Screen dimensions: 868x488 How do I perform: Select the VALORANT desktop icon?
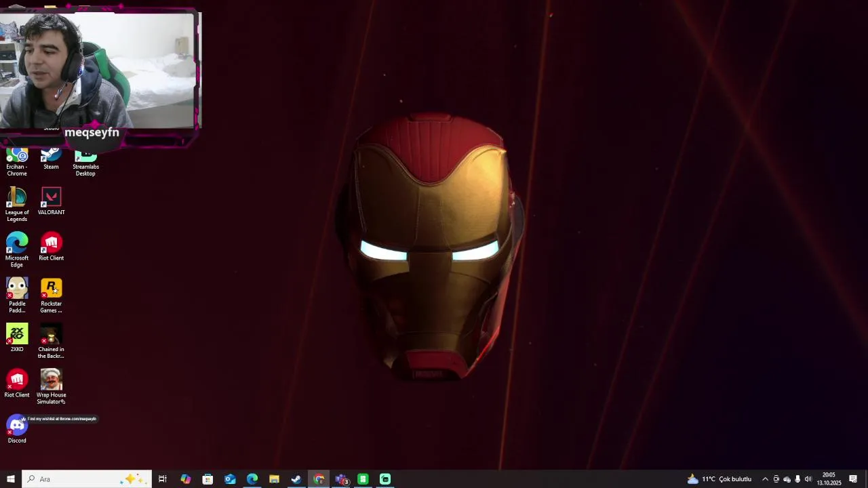[x=51, y=201]
